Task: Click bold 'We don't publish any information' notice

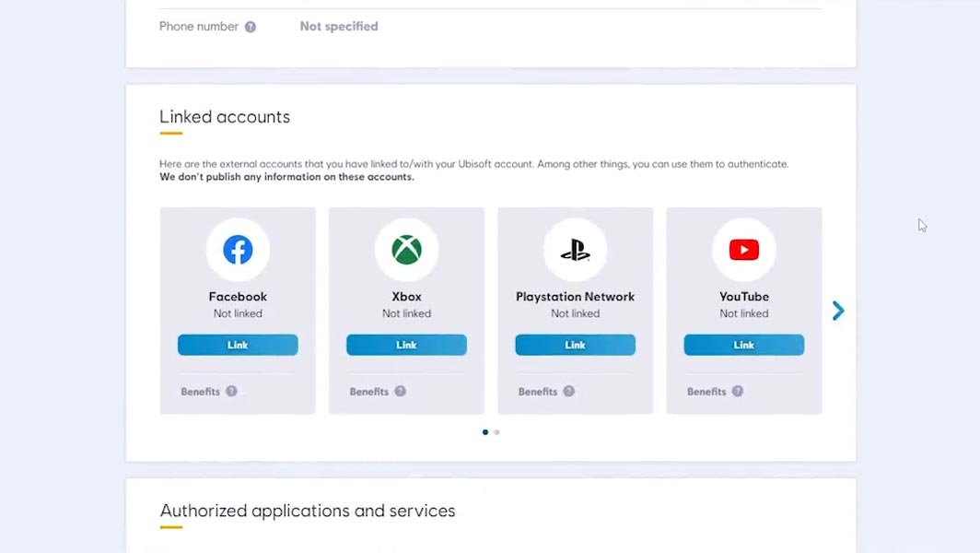Action: point(286,177)
